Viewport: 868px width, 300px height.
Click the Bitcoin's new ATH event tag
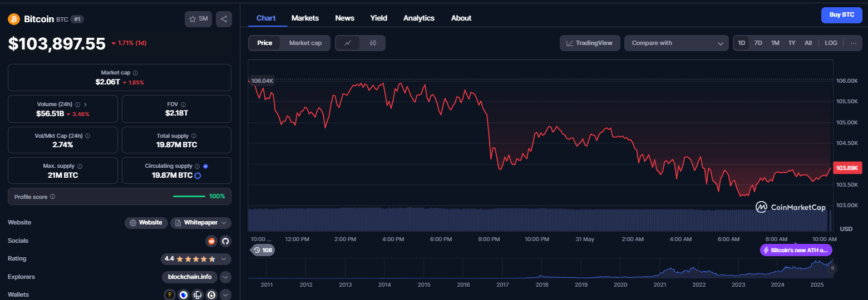tap(796, 250)
